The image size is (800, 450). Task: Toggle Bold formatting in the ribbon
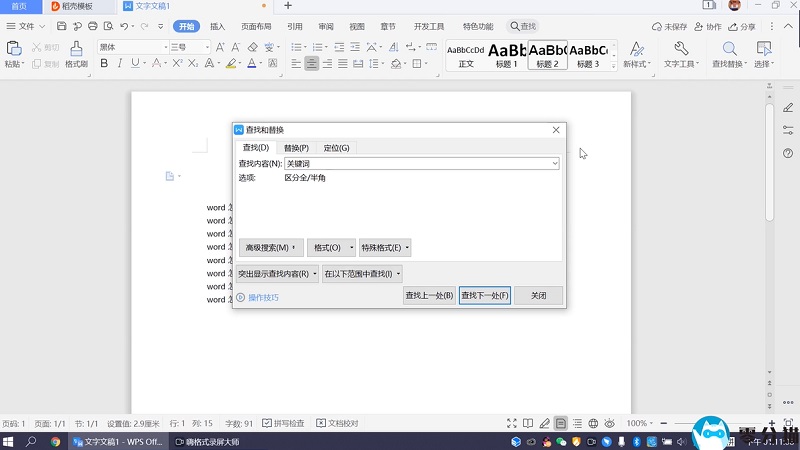103,64
